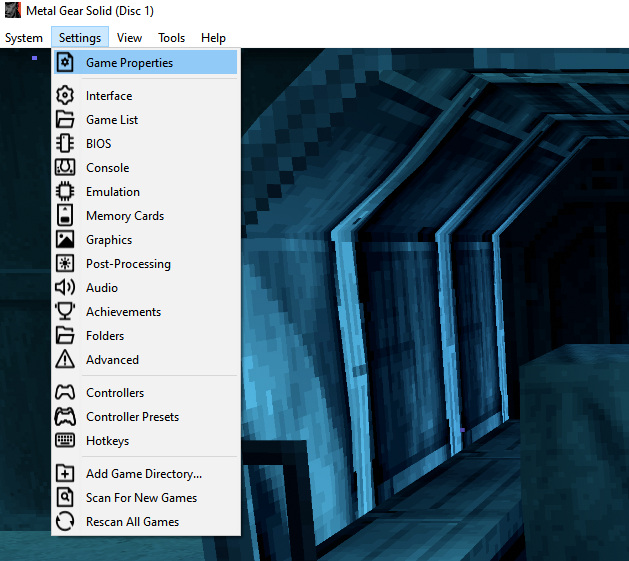Click the Graphics picture icon
629x561 pixels.
(65, 240)
